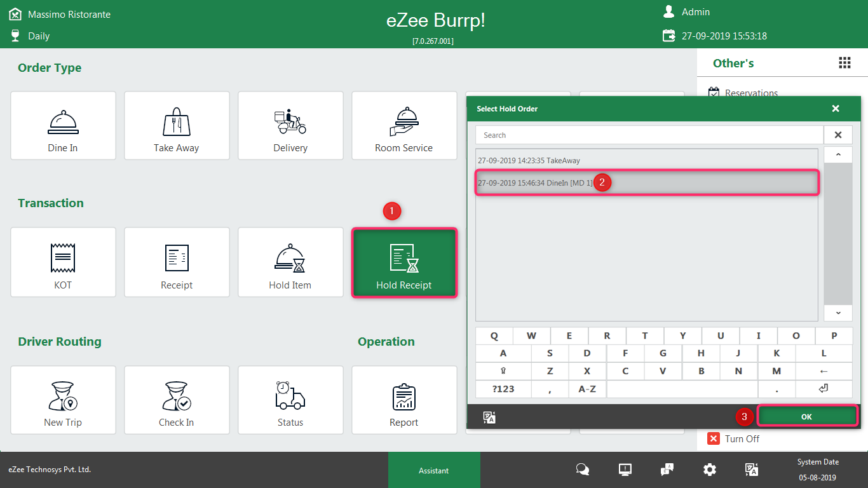
Task: Open the Take Away order type
Action: tap(177, 125)
